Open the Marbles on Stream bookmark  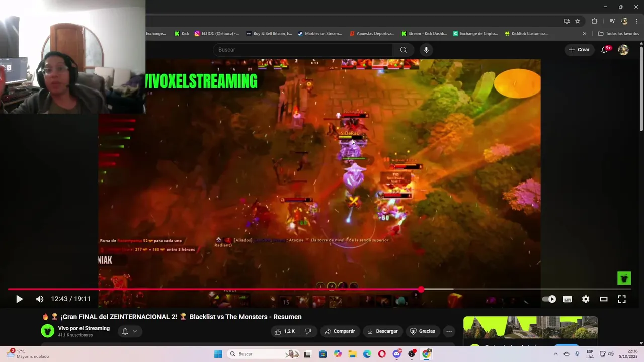coord(319,34)
